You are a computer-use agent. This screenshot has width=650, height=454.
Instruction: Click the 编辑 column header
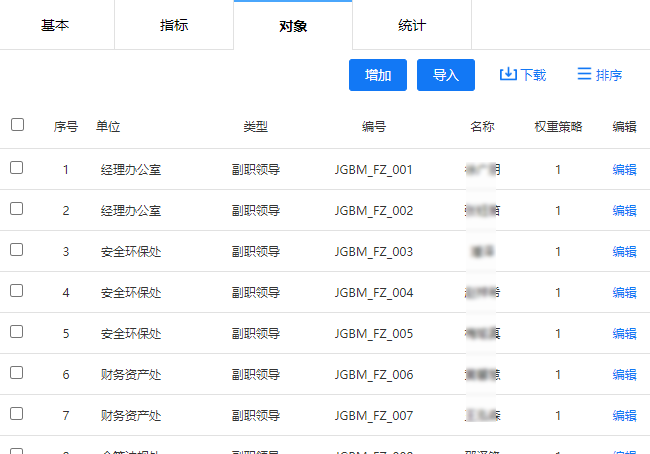624,126
